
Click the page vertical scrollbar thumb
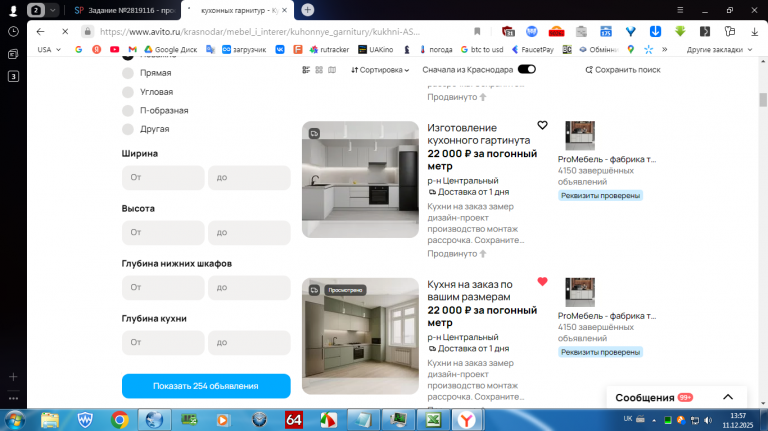click(x=763, y=99)
